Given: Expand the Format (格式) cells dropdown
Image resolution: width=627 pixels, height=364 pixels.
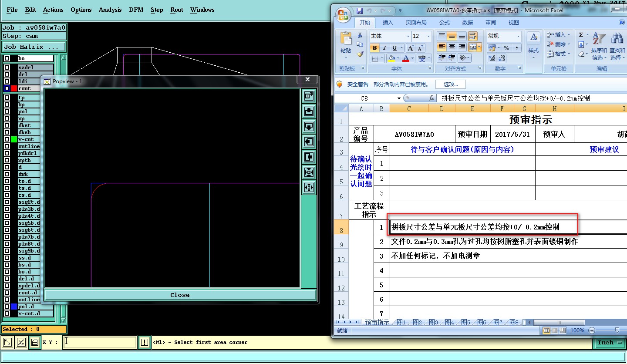Looking at the screenshot, I should click(x=570, y=54).
